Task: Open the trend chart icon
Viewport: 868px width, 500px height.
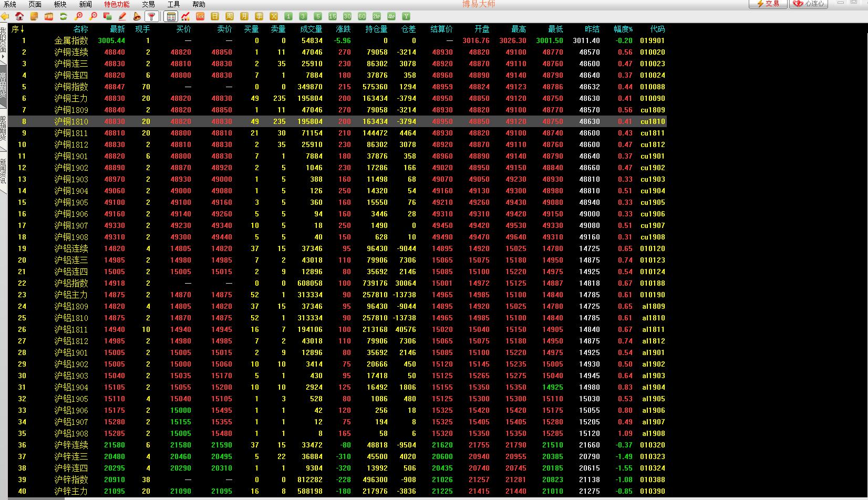Action: tap(185, 16)
